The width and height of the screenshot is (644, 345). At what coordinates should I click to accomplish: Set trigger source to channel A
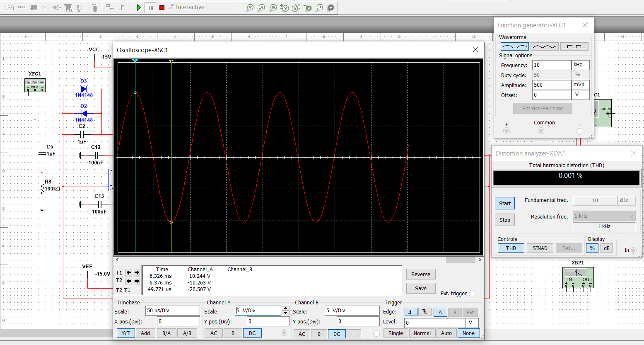(440, 312)
